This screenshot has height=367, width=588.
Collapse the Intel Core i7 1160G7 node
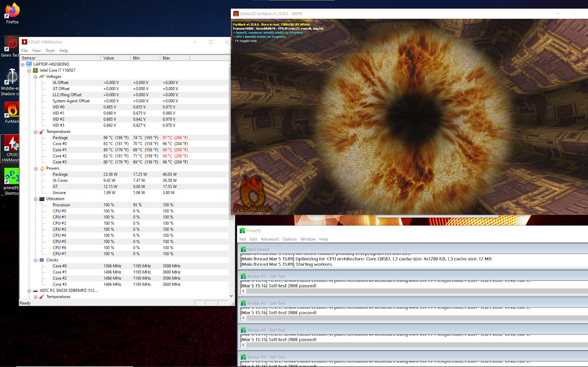pos(29,70)
